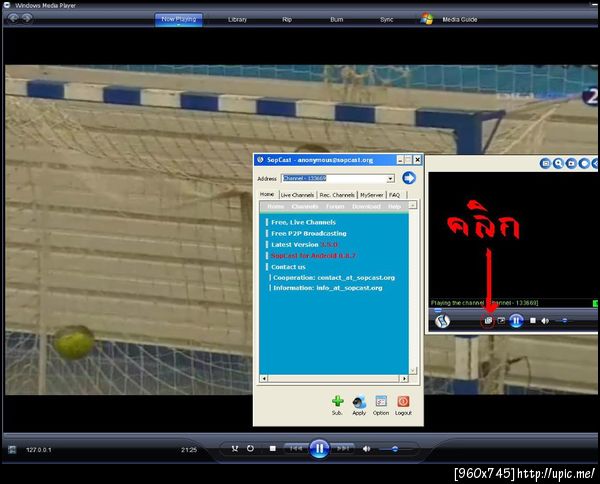Open the Rip tab
Viewport: 600px width, 484px height.
287,20
